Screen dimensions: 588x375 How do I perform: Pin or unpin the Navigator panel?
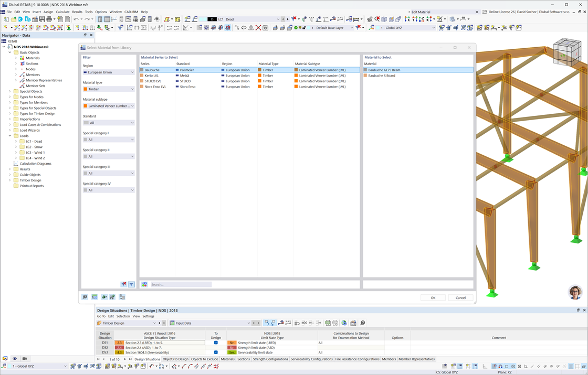pyautogui.click(x=85, y=35)
